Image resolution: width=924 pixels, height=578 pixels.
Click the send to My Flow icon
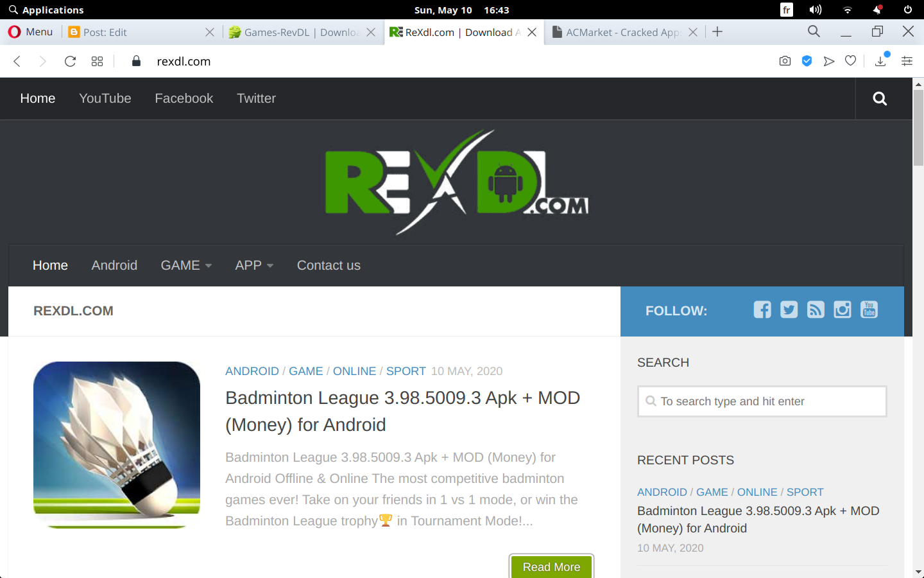point(829,61)
